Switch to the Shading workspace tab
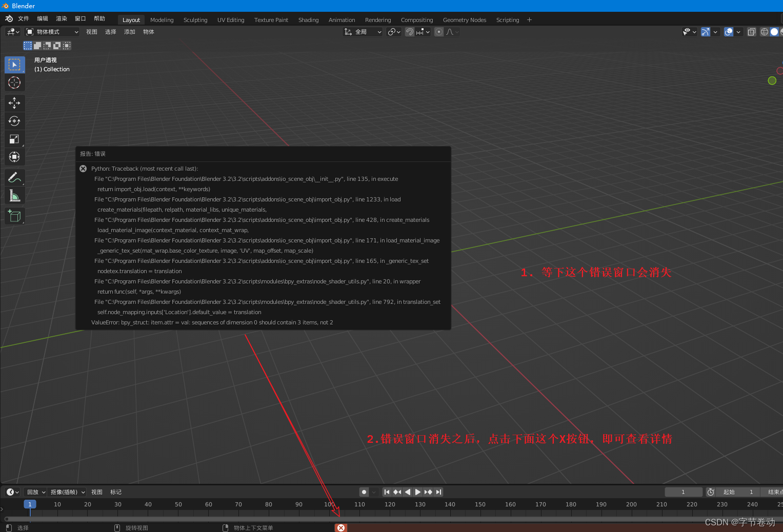 (308, 20)
